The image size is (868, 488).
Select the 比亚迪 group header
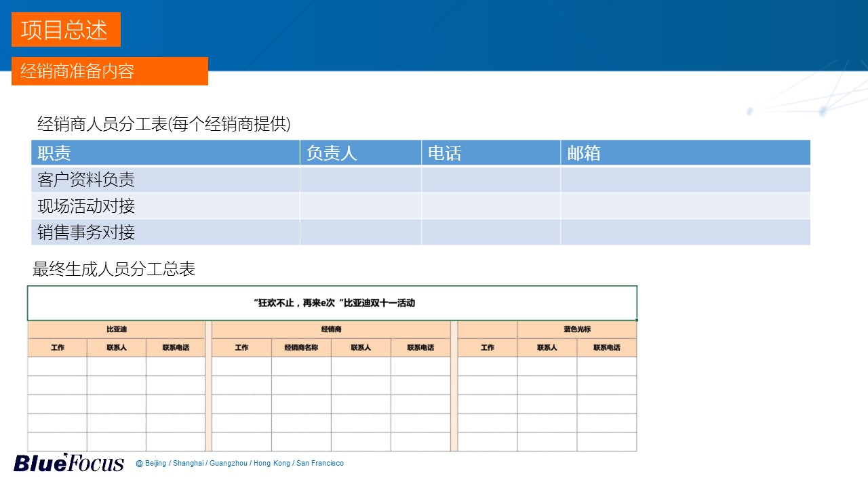tap(117, 329)
